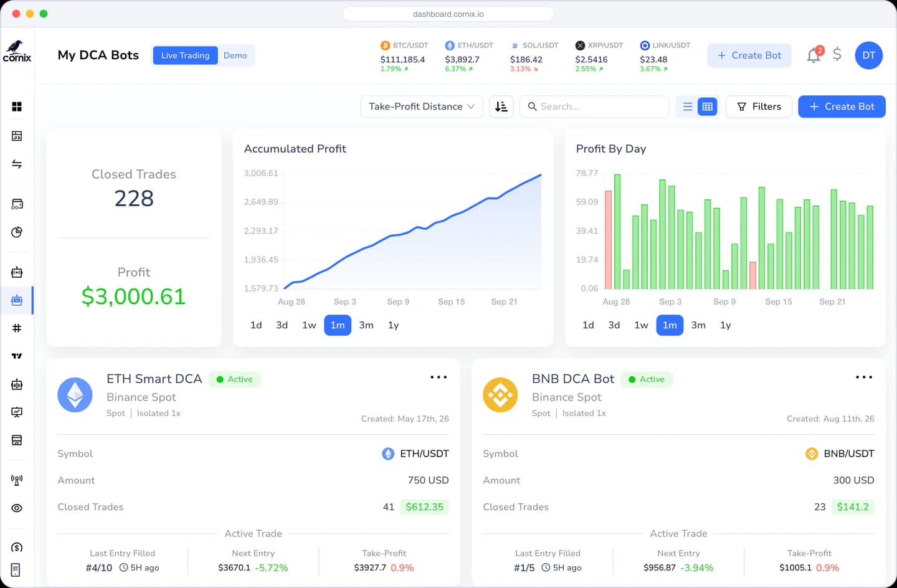Switch to Live Trading mode

[185, 55]
